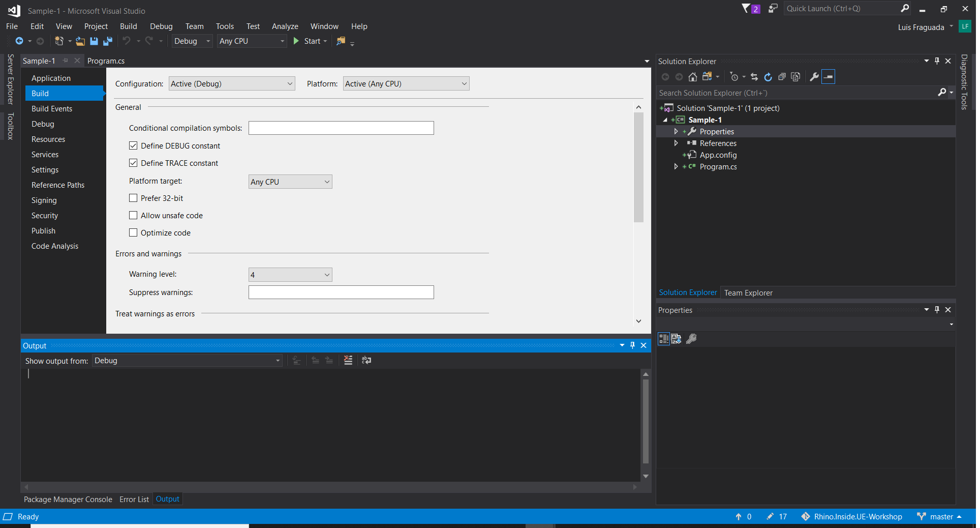Click the Show All Files icon
This screenshot has height=528, width=980.
click(x=796, y=77)
